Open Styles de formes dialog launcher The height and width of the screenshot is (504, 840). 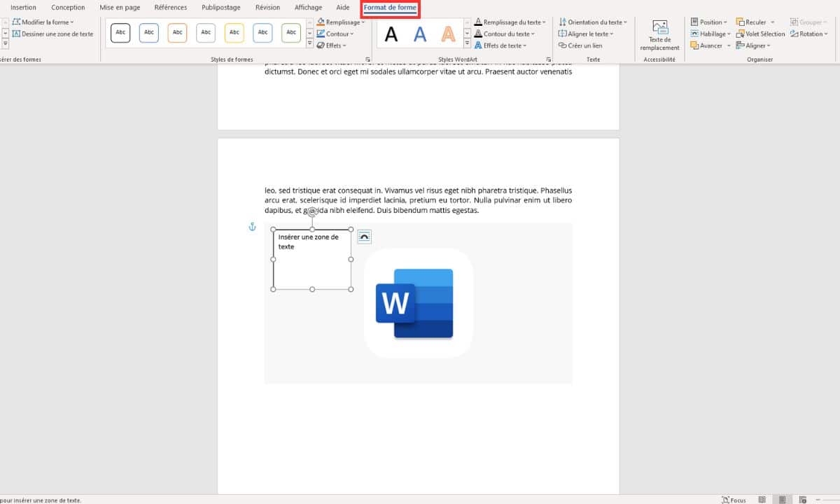point(367,59)
